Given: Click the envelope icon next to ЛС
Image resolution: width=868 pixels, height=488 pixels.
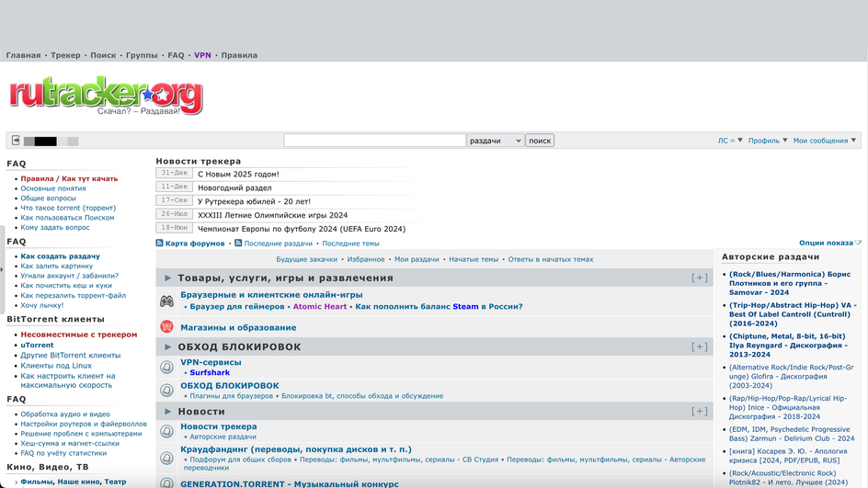Looking at the screenshot, I should tap(732, 141).
